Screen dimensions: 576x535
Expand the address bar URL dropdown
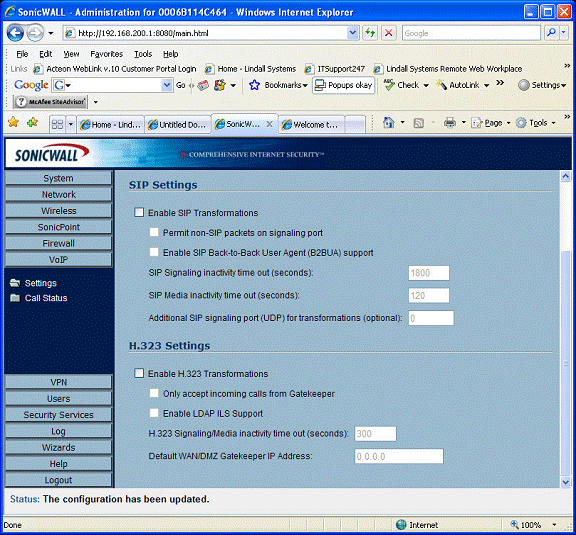point(352,33)
